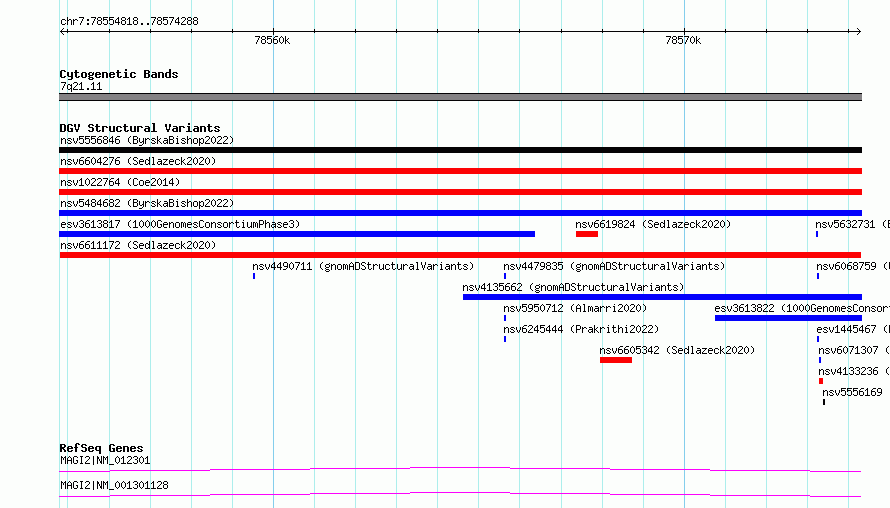The width and height of the screenshot is (890, 508).
Task: Select the nsv6604276 (Sedlazeck2020) label
Action: tap(138, 161)
